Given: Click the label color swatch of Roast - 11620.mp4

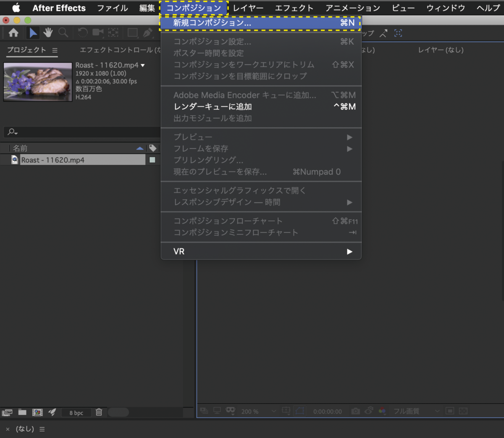Looking at the screenshot, I should (152, 160).
